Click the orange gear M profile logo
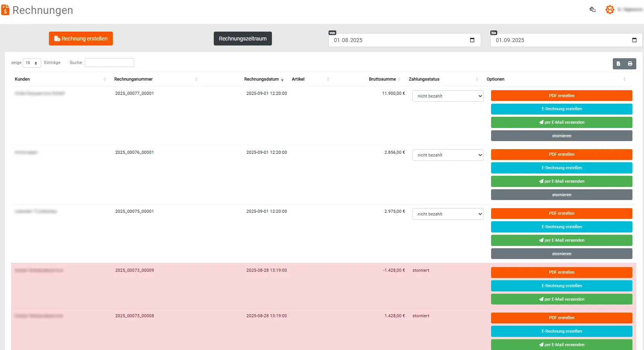This screenshot has width=644, height=350. click(609, 10)
